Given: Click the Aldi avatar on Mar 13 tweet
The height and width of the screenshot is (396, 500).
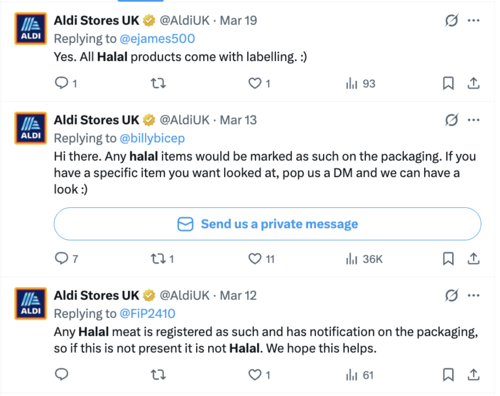Looking at the screenshot, I should (31, 128).
